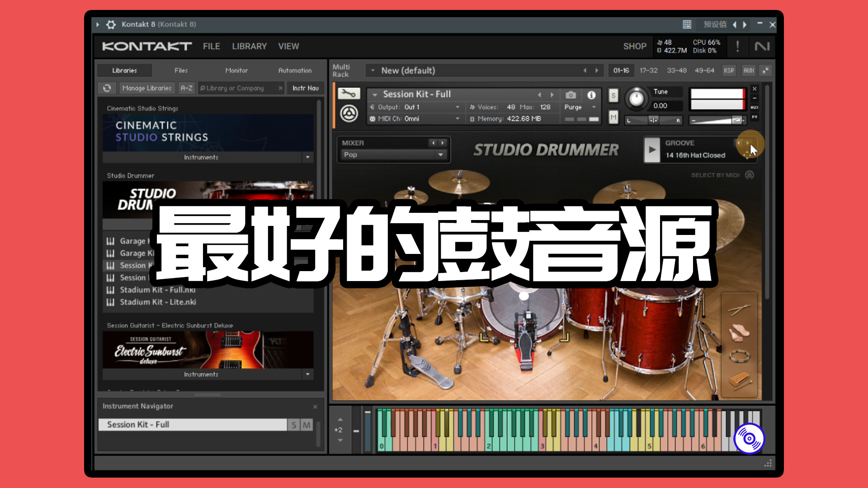The width and height of the screenshot is (868, 488).
Task: Open the LIBRARY menu
Action: pos(250,46)
